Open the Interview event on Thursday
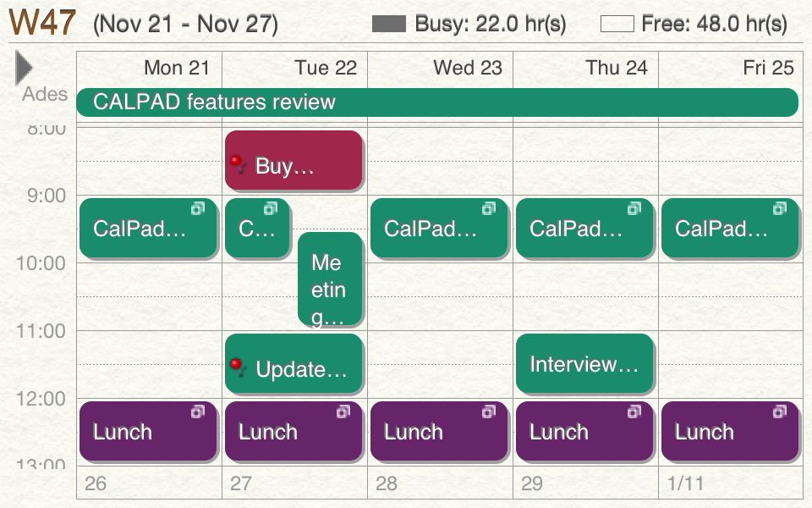Screen dimensions: 812x508 tap(585, 364)
